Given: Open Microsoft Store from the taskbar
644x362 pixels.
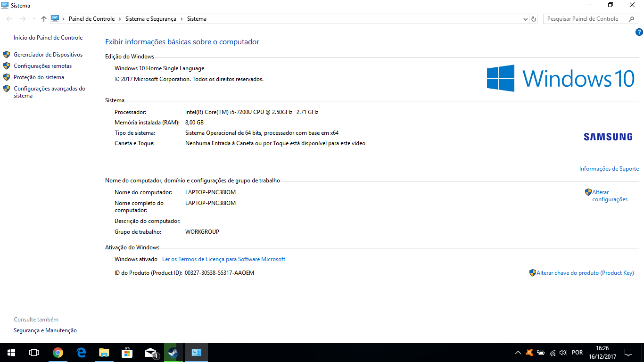Looking at the screenshot, I should pyautogui.click(x=127, y=353).
